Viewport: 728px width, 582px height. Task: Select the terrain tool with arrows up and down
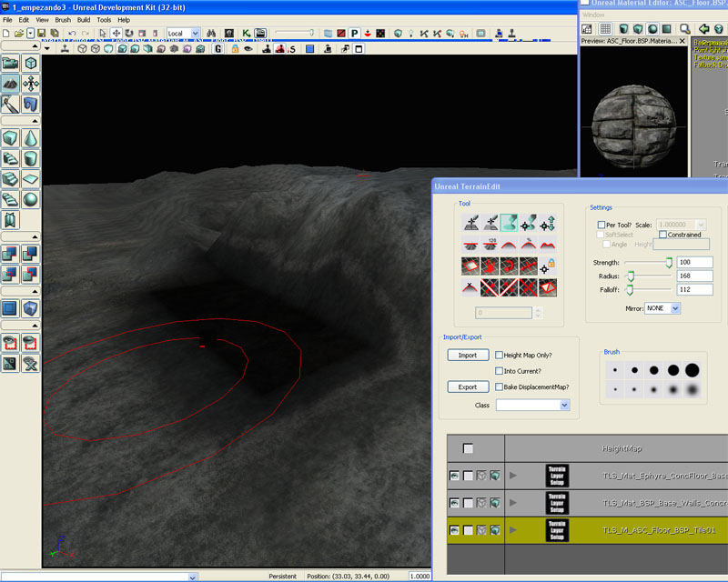point(548,223)
